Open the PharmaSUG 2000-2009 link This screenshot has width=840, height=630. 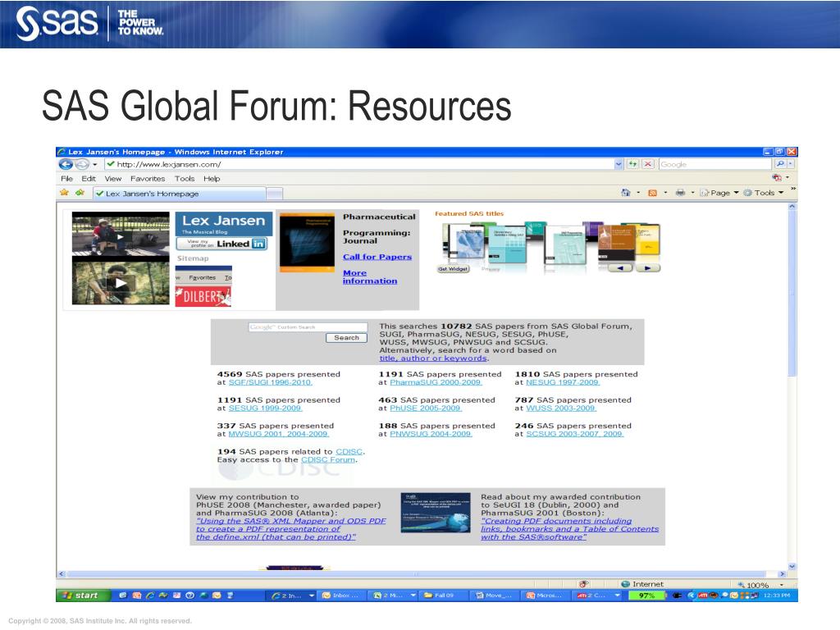tap(436, 382)
